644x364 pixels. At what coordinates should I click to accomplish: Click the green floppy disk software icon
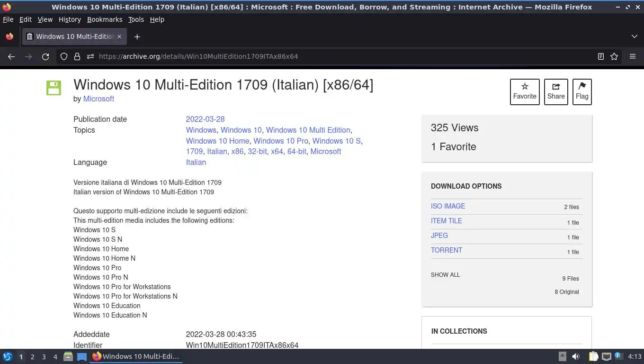point(54,88)
